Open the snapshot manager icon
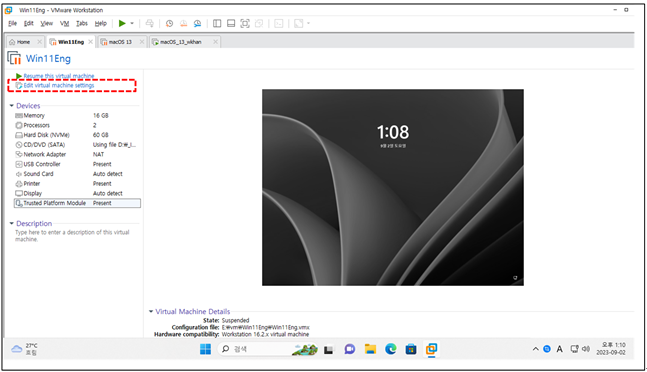Image resolution: width=647 pixels, height=372 pixels. [197, 24]
